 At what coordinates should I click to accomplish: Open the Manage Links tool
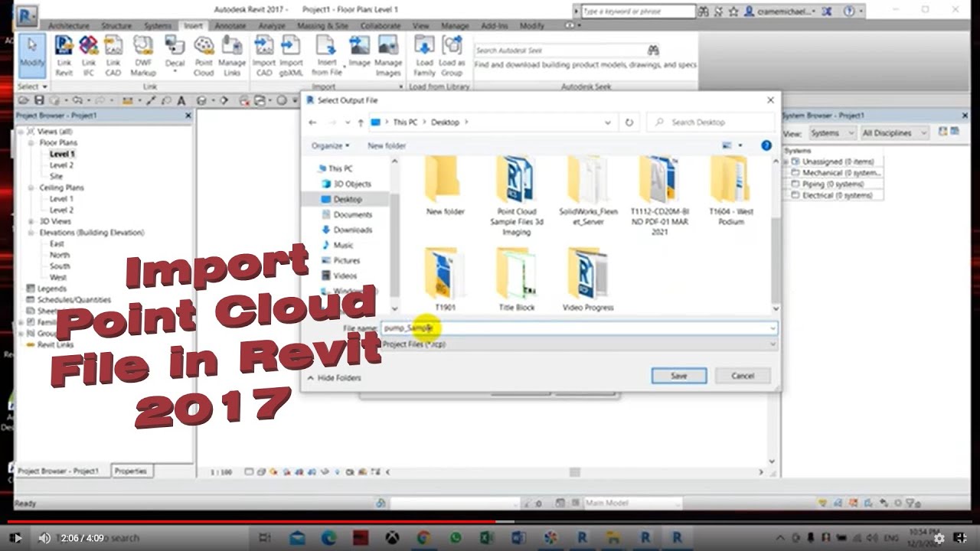232,55
